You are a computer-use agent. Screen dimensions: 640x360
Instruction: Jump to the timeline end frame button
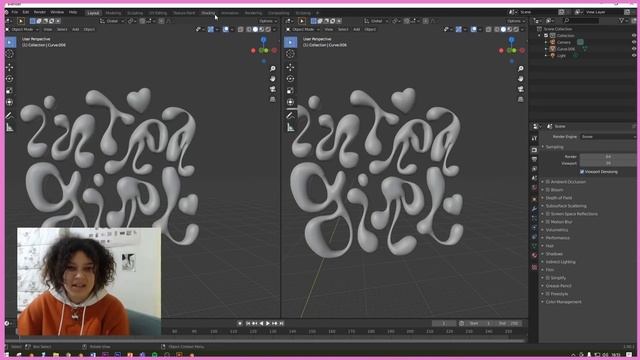coord(281,323)
